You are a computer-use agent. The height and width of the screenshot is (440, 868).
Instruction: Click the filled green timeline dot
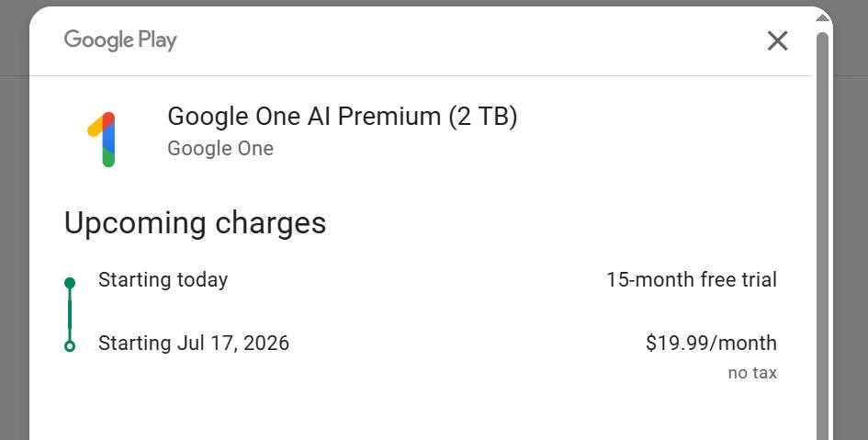click(70, 283)
